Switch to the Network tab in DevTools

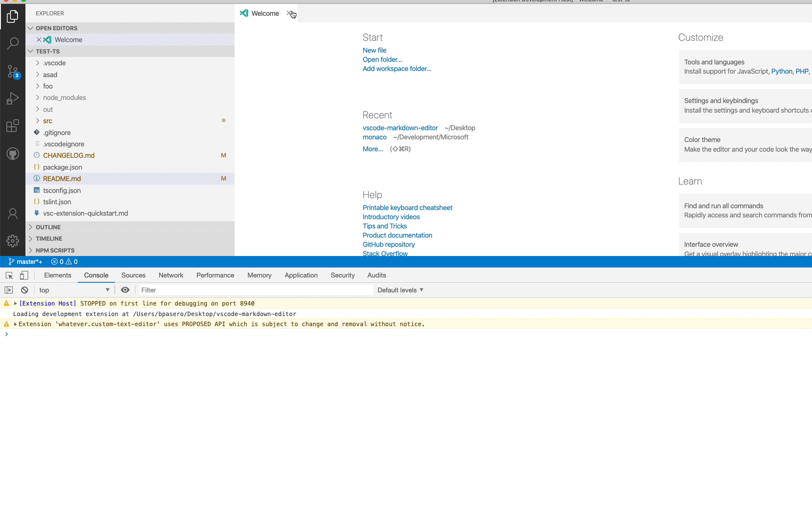[x=171, y=275]
